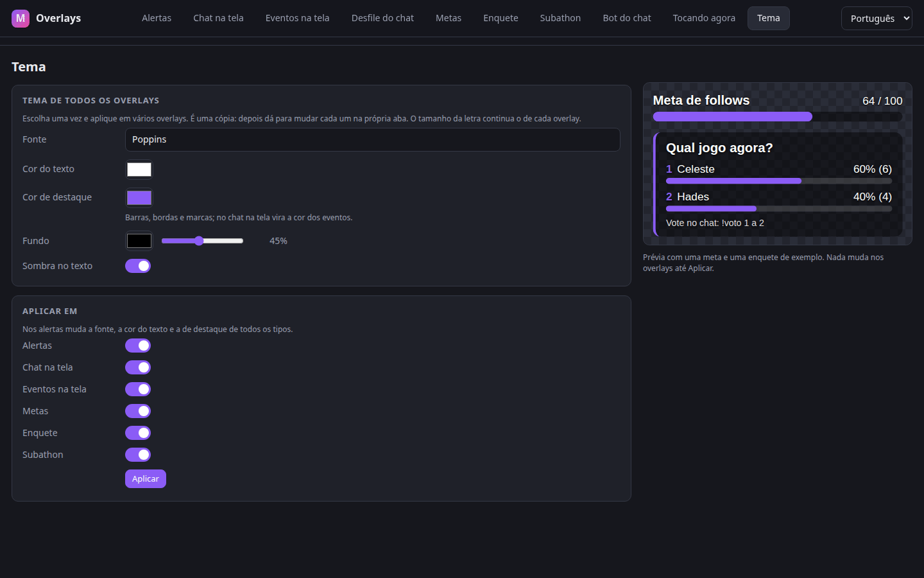Click the Fonte field showing Poppins

pos(372,139)
